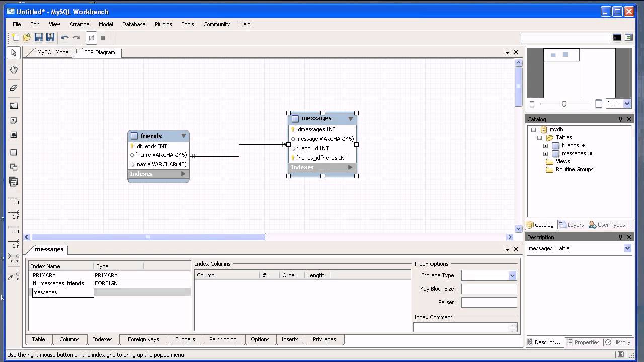Click the Redo arrow icon

coord(76,38)
